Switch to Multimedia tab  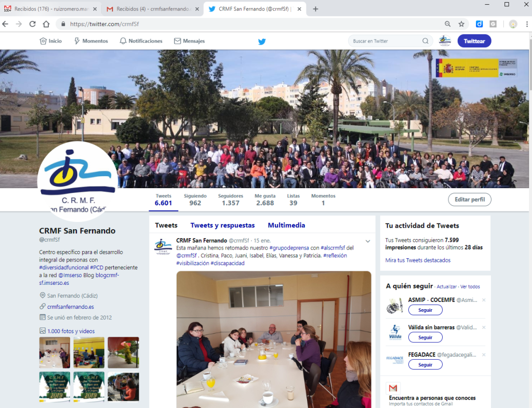click(286, 225)
